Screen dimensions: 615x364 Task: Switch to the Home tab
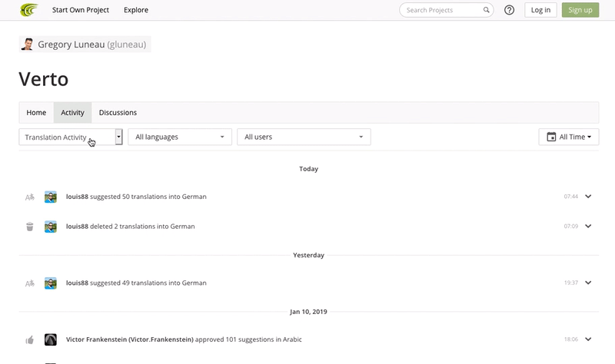pyautogui.click(x=36, y=113)
